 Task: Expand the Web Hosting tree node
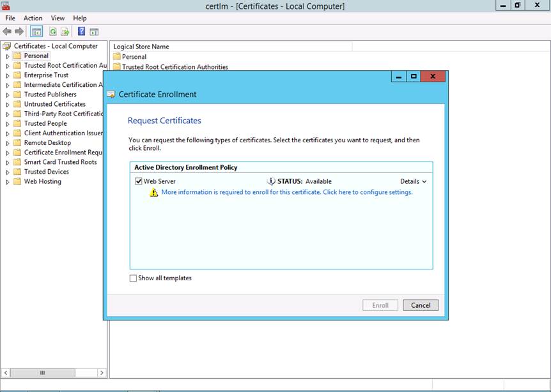(8, 182)
